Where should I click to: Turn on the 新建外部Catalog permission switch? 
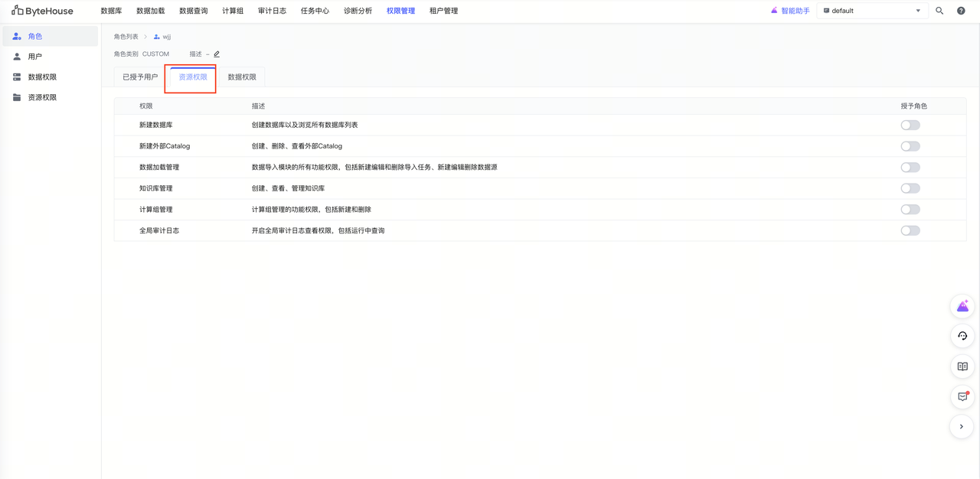[910, 146]
